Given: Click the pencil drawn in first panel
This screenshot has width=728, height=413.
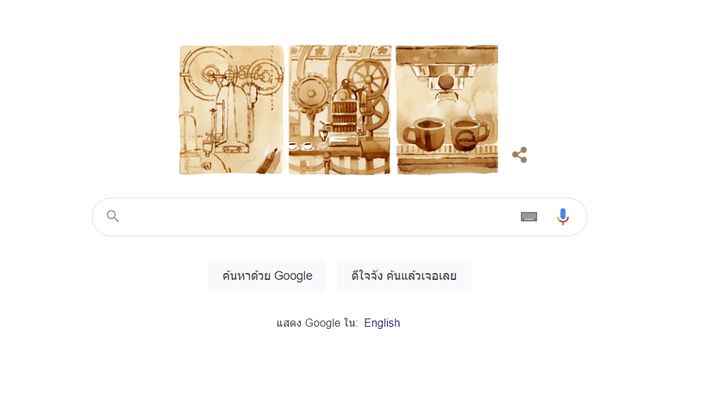Looking at the screenshot, I should [268, 161].
